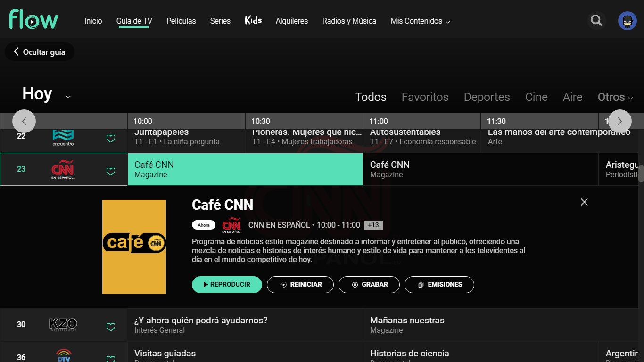The height and width of the screenshot is (362, 644).
Task: Open Series in the top navigation
Action: pyautogui.click(x=220, y=21)
